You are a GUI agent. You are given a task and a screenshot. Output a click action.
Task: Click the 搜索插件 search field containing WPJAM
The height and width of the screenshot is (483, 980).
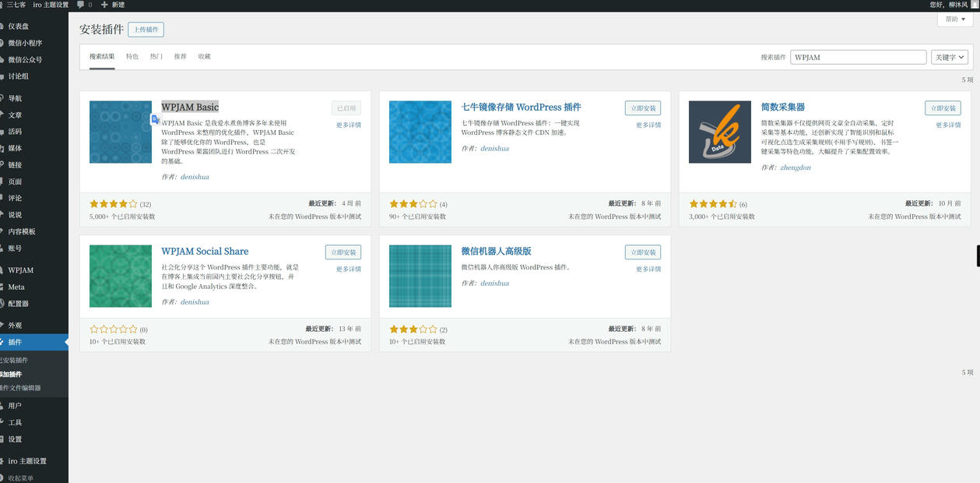858,57
